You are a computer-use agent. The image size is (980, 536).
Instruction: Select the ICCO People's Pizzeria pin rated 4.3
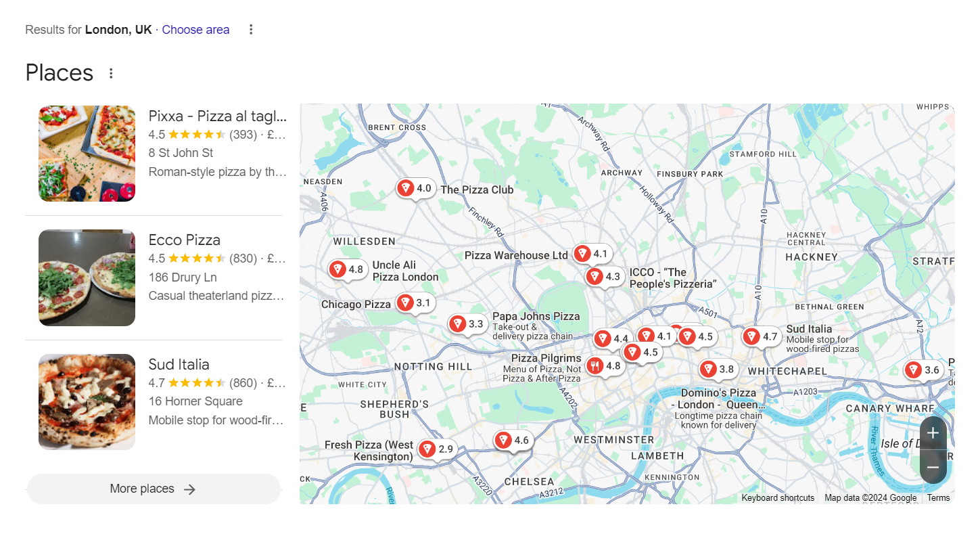coord(605,276)
